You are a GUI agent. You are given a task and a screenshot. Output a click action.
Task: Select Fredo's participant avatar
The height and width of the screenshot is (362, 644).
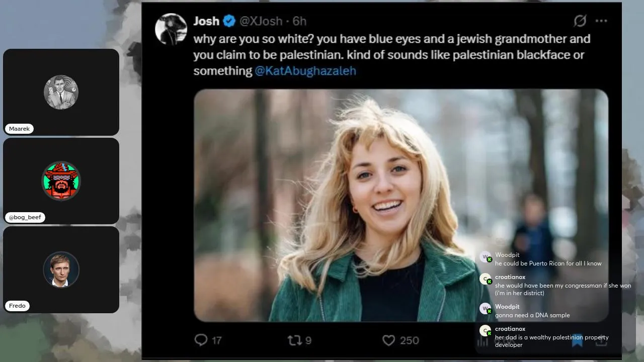pyautogui.click(x=61, y=269)
